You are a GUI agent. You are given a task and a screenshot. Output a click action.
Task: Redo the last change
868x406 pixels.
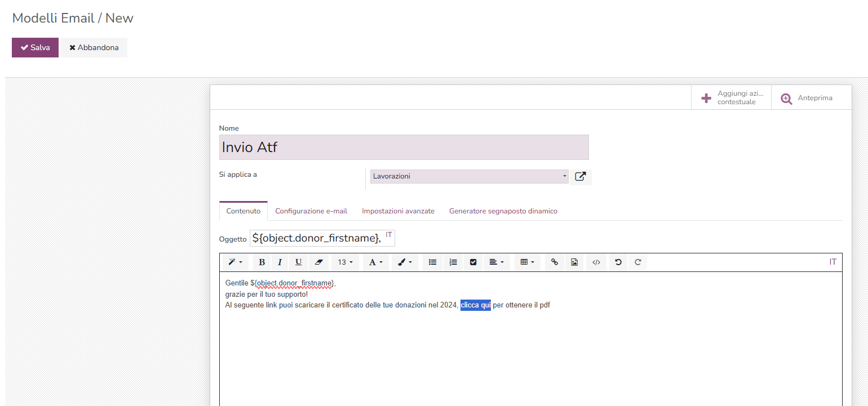637,262
